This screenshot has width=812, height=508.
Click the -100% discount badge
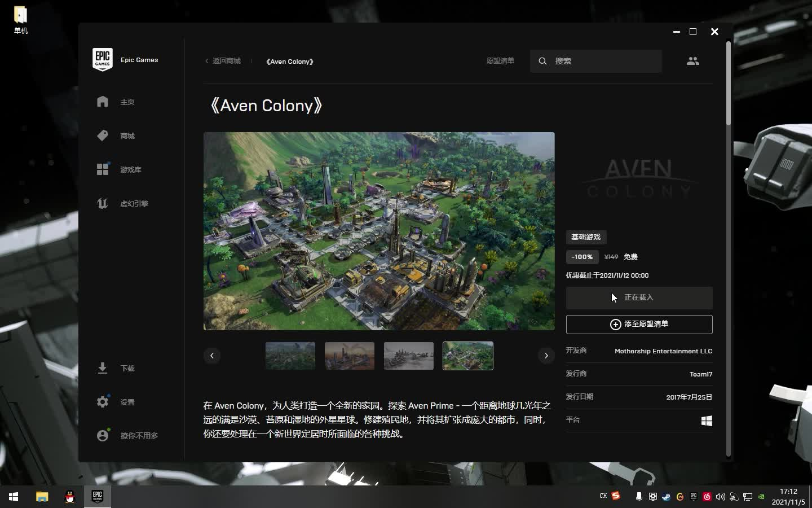pyautogui.click(x=582, y=257)
